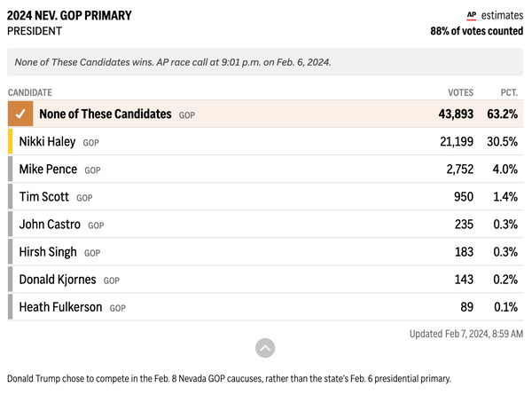Click Mike Pence's gray color bar
532x395 pixels.
(10, 169)
